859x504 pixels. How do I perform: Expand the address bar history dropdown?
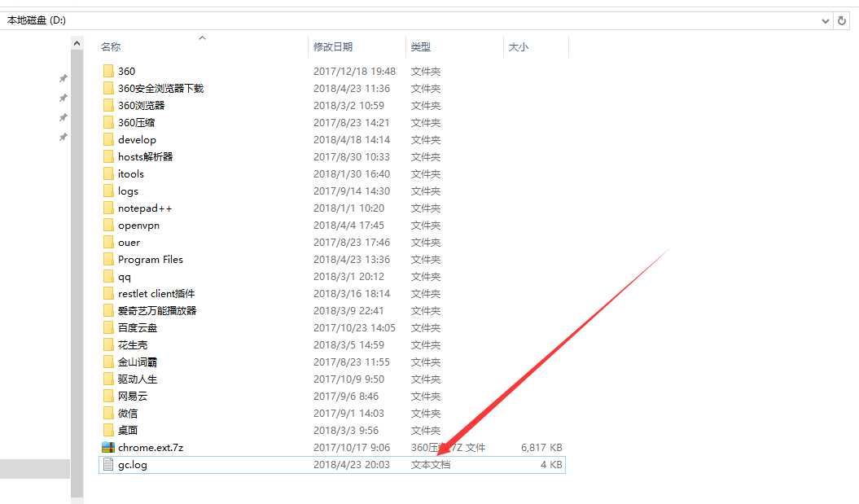click(x=826, y=21)
